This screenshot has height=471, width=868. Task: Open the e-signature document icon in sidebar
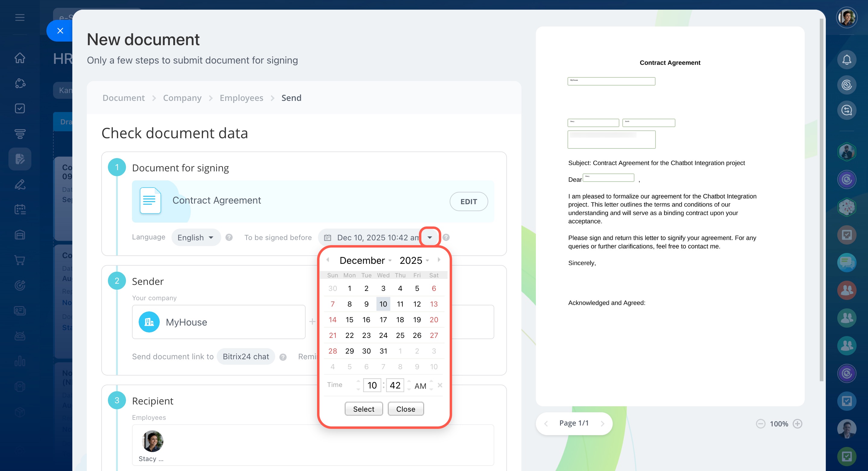(20, 159)
